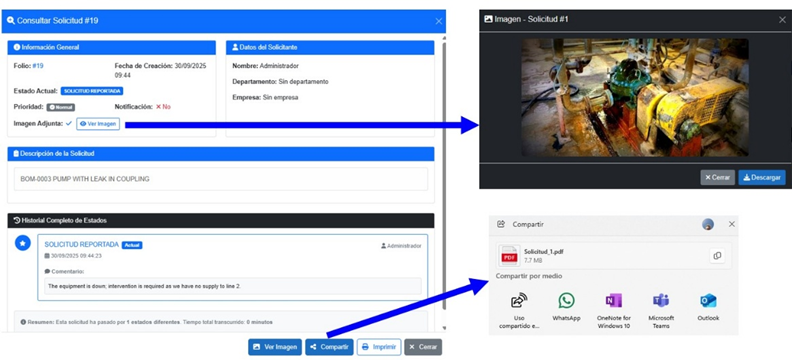The image size is (792, 360).
Task: Click the Descripción de la Solicitud clipboard icon
Action: pyautogui.click(x=16, y=153)
